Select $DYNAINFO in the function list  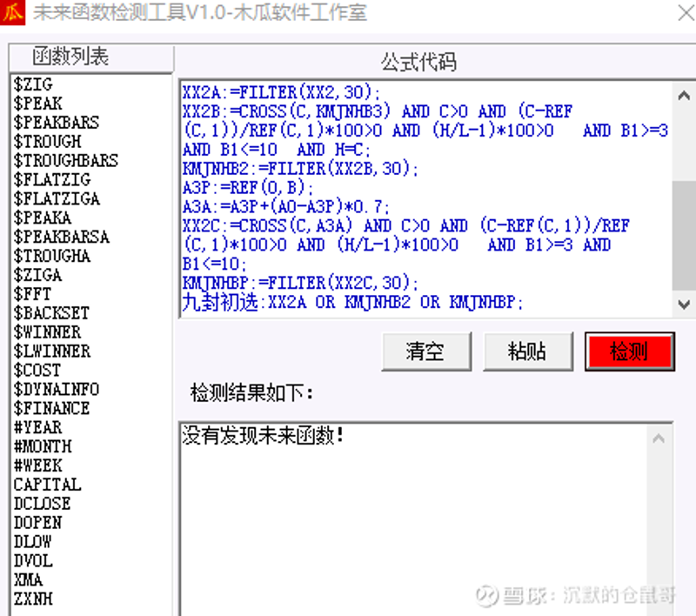pyautogui.click(x=57, y=390)
